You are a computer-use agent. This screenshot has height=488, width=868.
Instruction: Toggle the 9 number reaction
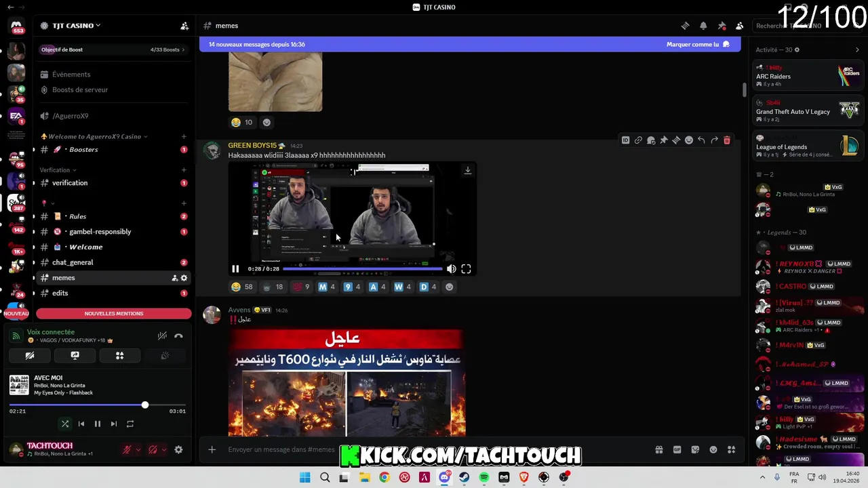coord(352,287)
